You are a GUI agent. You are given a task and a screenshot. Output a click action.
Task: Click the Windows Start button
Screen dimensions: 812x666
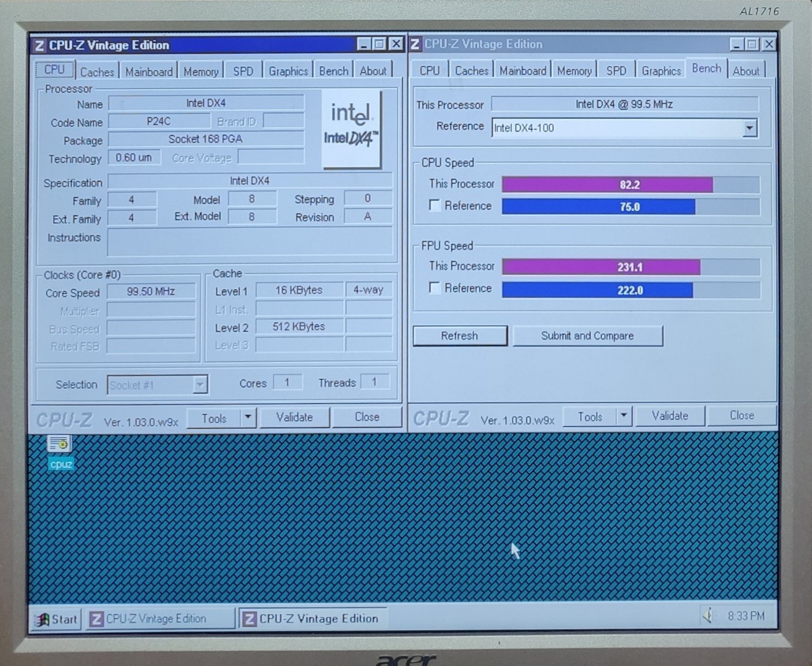coord(56,619)
